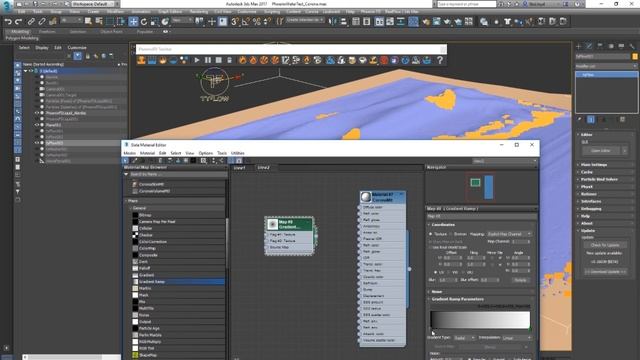Open the Create tab in command panel
Viewport: 640px width, 360px height.
coord(578,46)
